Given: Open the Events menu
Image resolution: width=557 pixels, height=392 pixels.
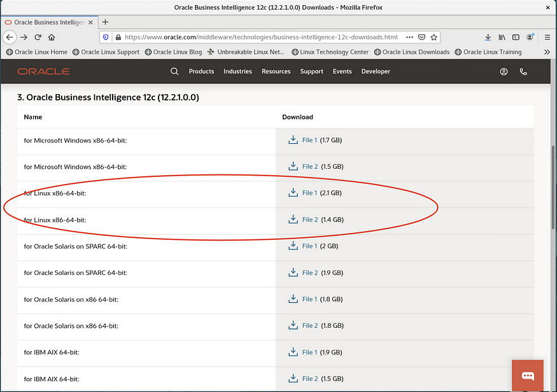Looking at the screenshot, I should (x=342, y=71).
